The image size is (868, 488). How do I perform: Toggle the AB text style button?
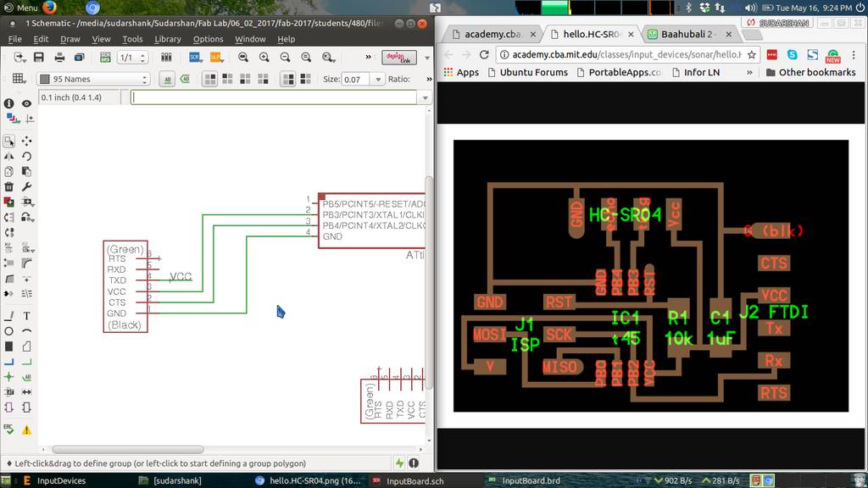[x=166, y=79]
